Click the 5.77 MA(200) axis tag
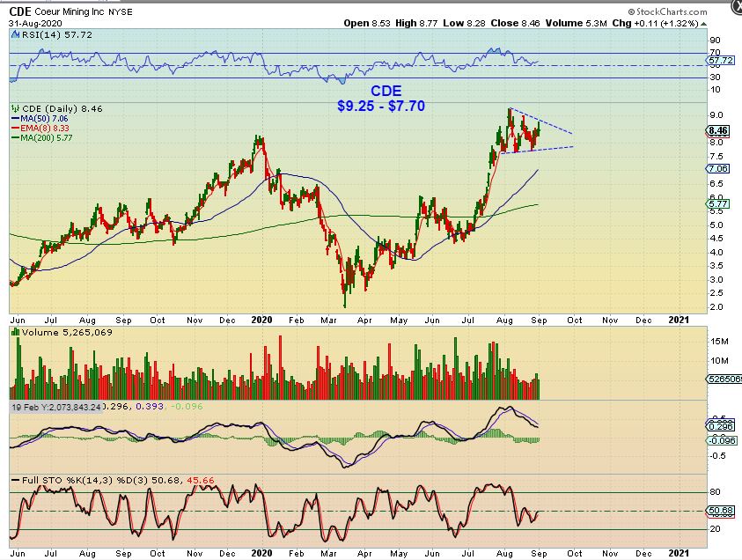 point(718,204)
